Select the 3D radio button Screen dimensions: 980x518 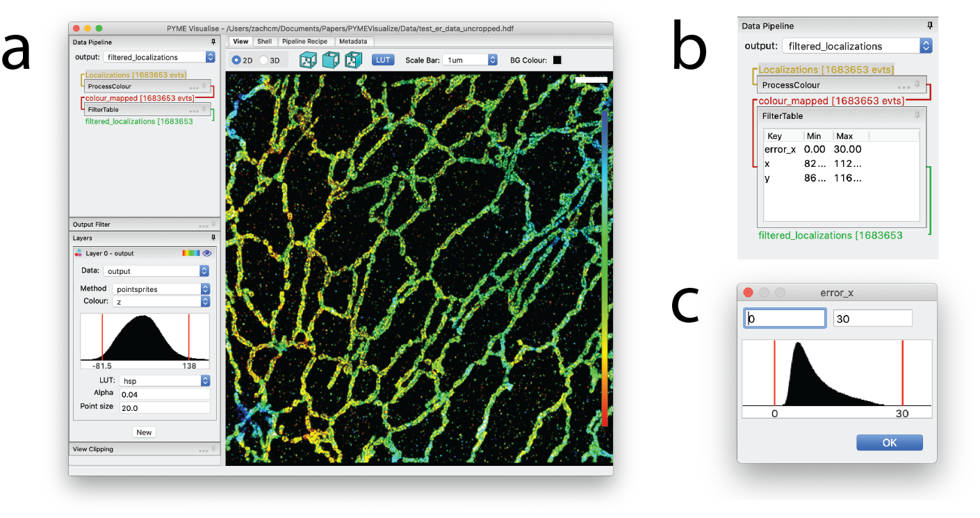pos(263,60)
